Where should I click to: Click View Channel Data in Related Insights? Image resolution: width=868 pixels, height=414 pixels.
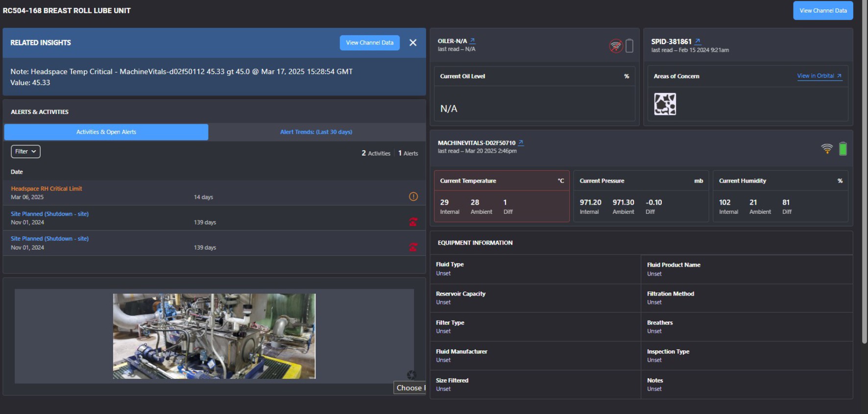(369, 43)
